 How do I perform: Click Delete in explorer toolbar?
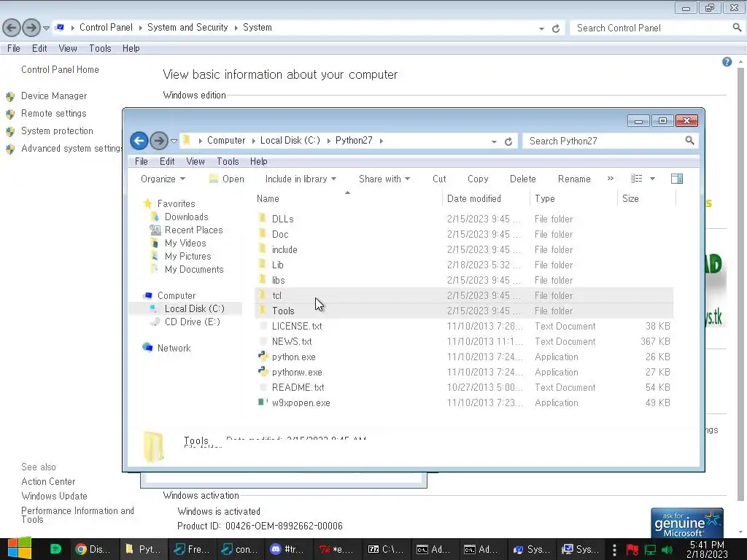pyautogui.click(x=522, y=179)
